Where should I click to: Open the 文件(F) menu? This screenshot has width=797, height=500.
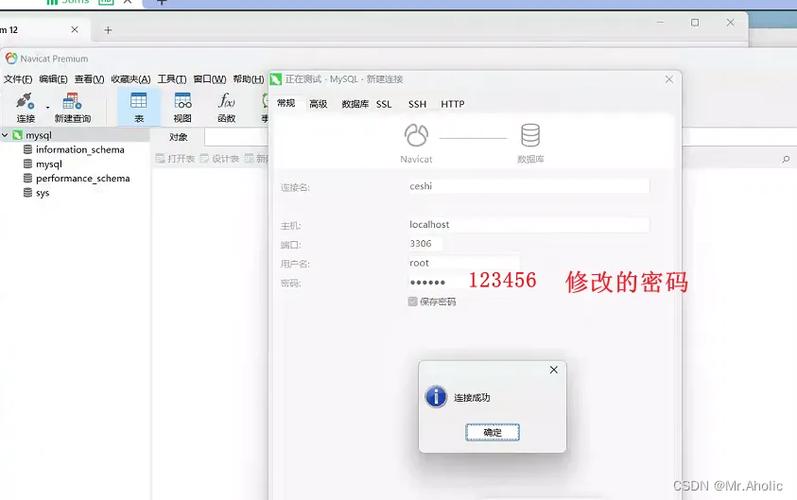point(18,79)
